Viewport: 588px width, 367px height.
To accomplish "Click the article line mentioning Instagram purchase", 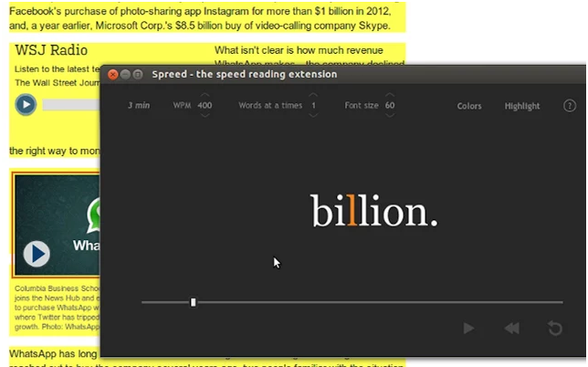I will (x=200, y=11).
